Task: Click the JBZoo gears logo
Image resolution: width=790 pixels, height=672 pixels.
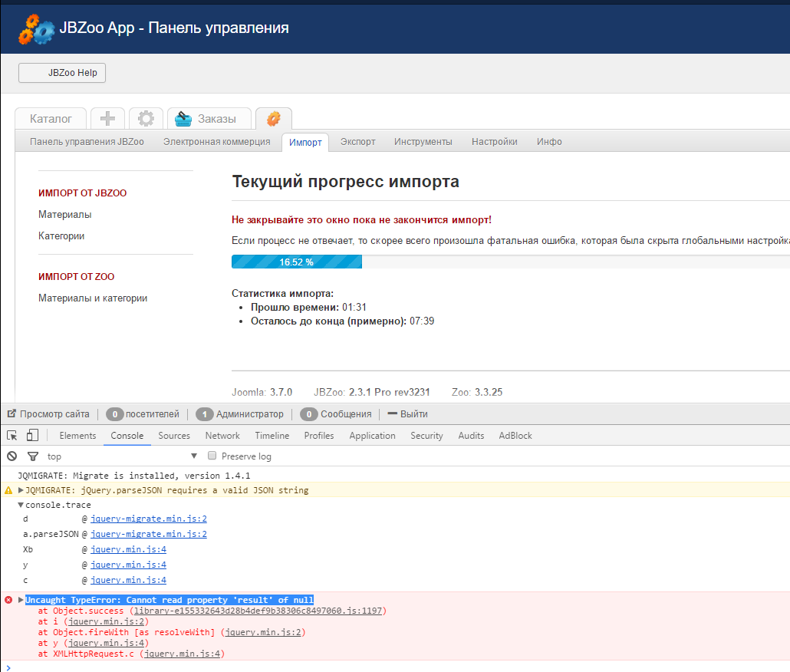Action: [36, 28]
